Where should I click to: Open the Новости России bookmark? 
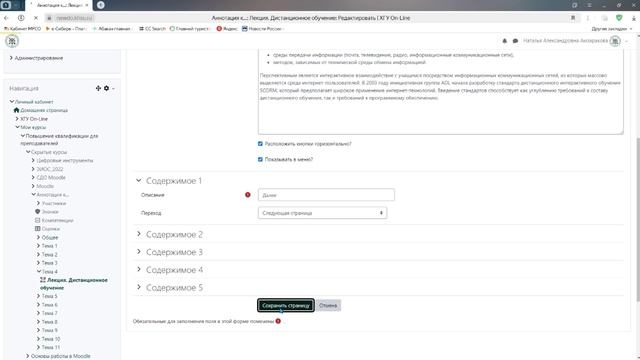(262, 29)
